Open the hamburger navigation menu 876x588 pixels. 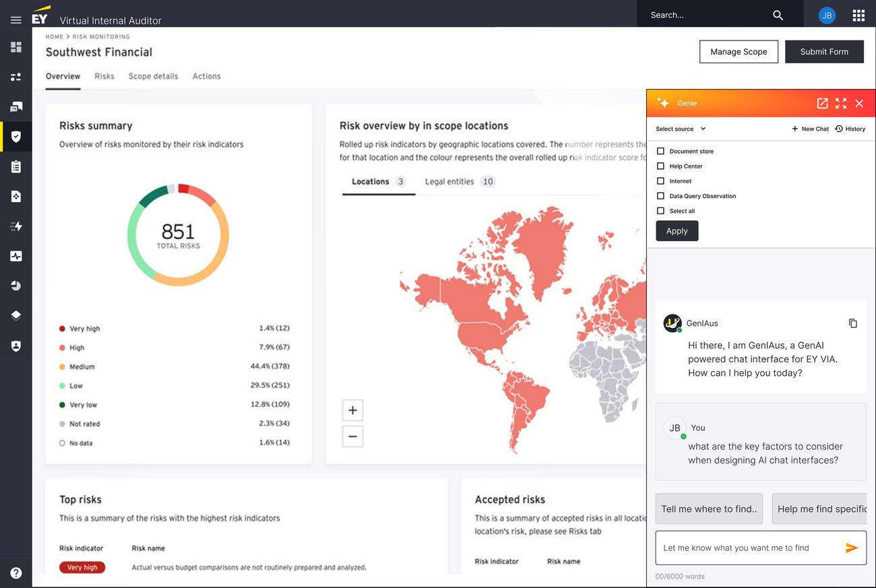click(16, 20)
